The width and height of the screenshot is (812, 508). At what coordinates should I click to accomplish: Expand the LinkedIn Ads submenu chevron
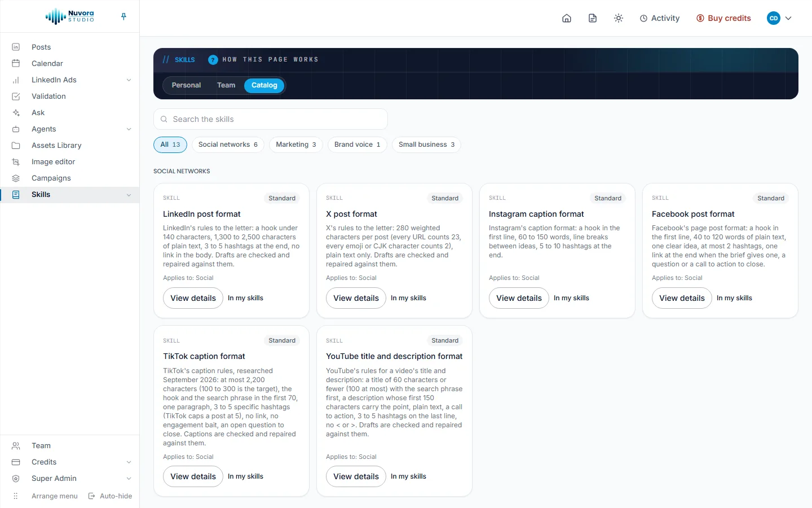129,80
